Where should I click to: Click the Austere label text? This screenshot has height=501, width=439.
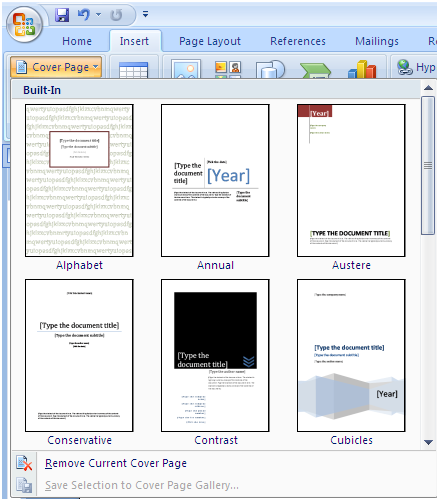click(351, 265)
